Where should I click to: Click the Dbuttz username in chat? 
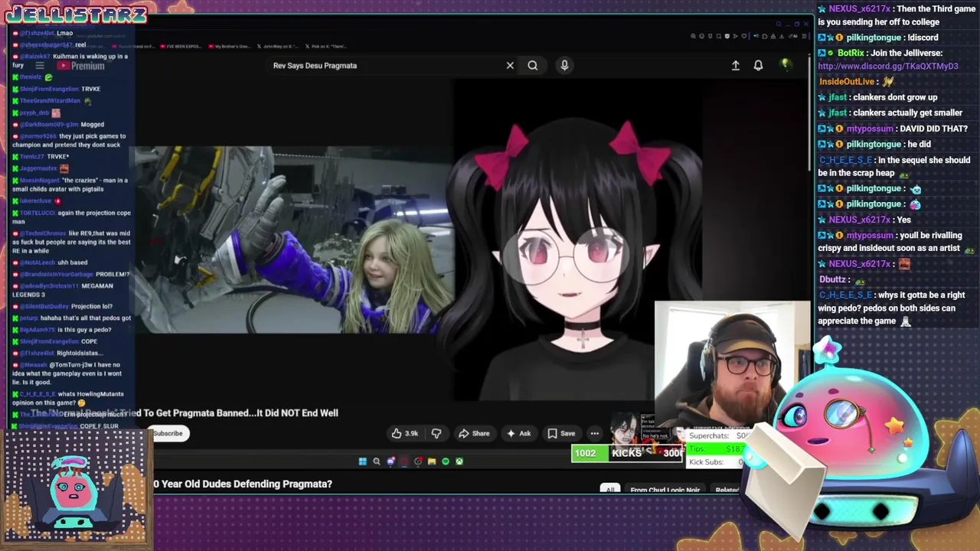(x=834, y=280)
